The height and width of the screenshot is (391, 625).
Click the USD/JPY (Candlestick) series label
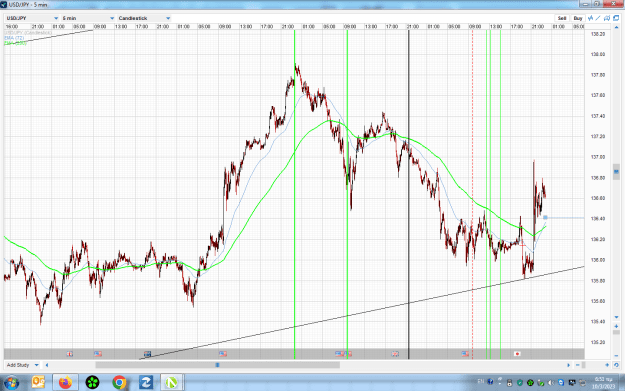(x=28, y=33)
